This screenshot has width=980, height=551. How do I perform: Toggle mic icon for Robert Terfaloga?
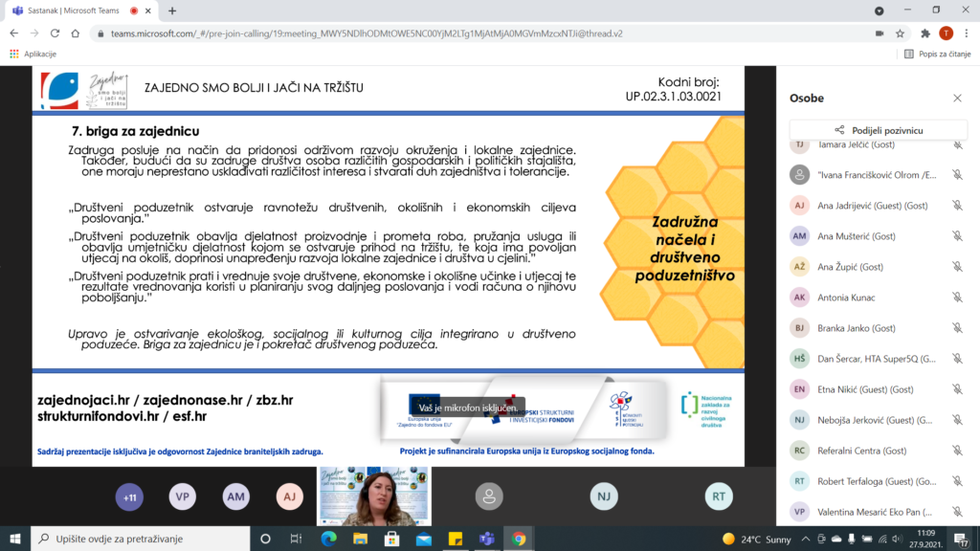pyautogui.click(x=956, y=481)
